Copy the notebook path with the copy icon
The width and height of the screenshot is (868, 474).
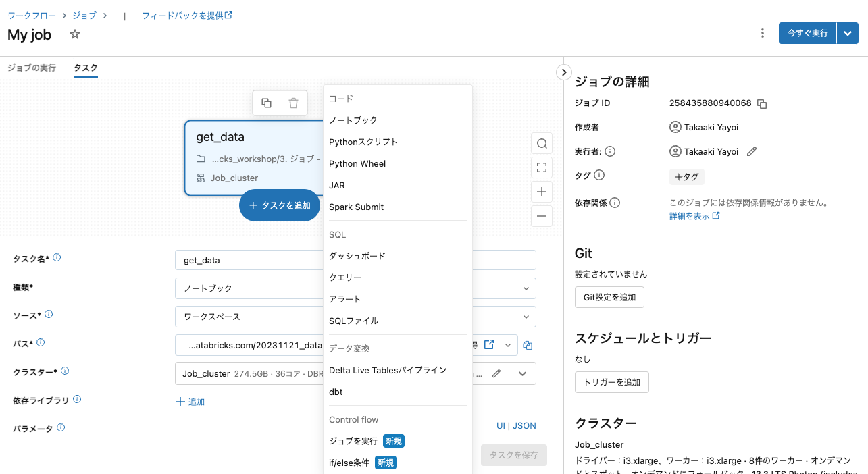pyautogui.click(x=528, y=345)
